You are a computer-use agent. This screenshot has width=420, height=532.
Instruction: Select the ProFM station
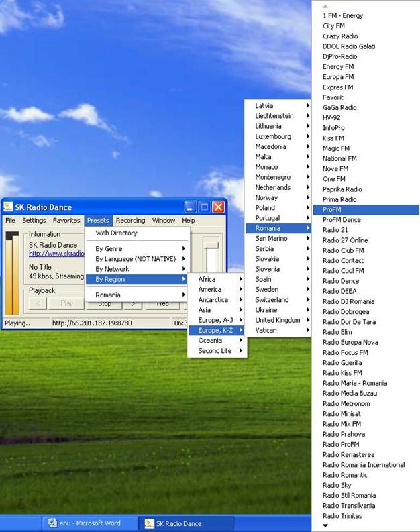(366, 210)
